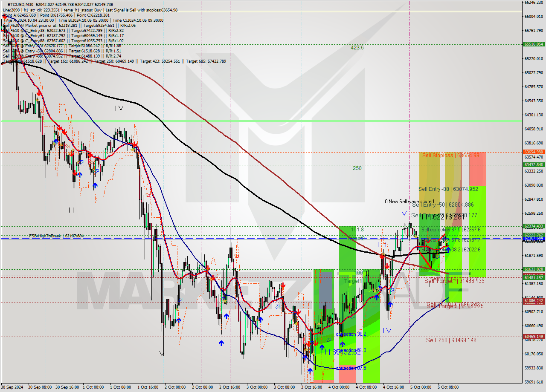546x392 pixels.
Task: Select the 'FSB-HighToBreak | 62167.684' label
Action: [x=56, y=236]
